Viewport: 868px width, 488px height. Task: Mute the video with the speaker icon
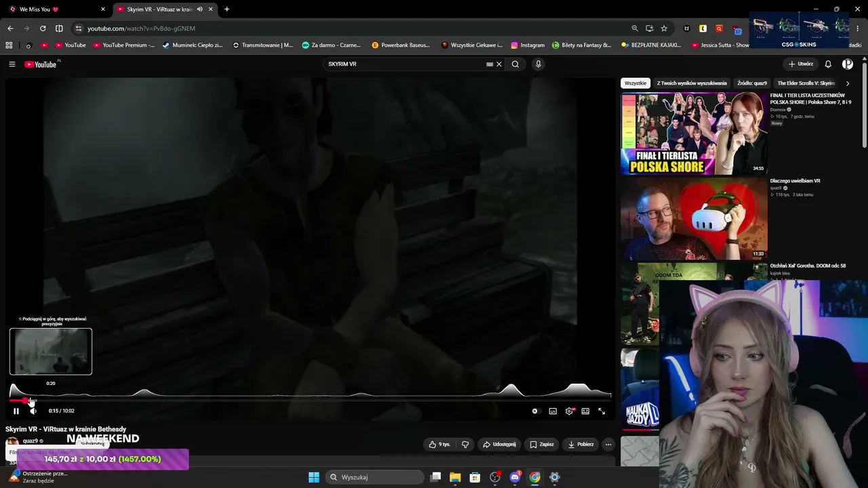tap(33, 411)
